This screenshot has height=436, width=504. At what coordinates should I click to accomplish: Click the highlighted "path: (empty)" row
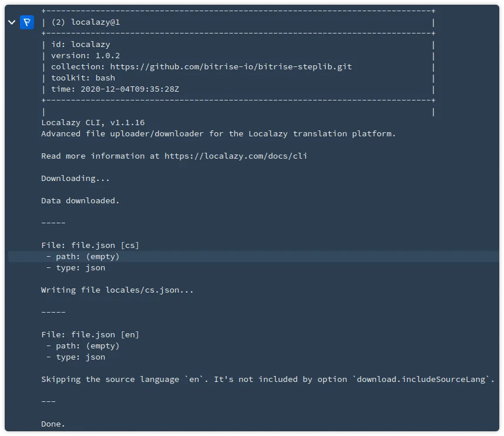(83, 256)
